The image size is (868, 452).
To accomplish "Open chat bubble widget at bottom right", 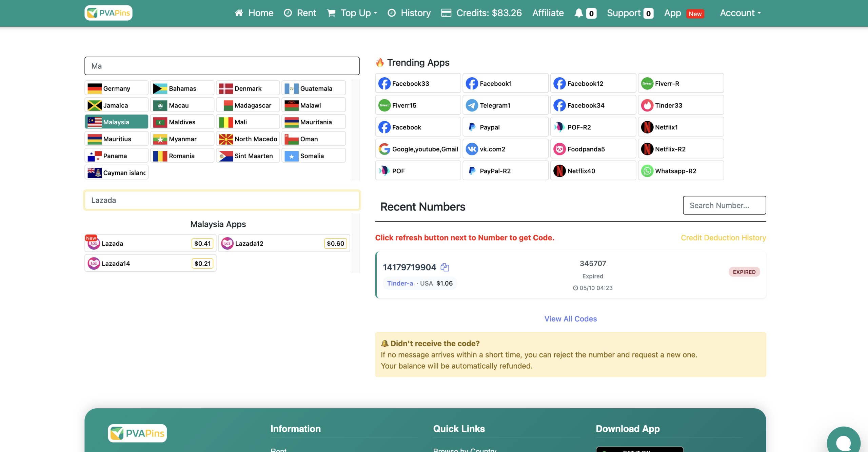I will click(843, 441).
